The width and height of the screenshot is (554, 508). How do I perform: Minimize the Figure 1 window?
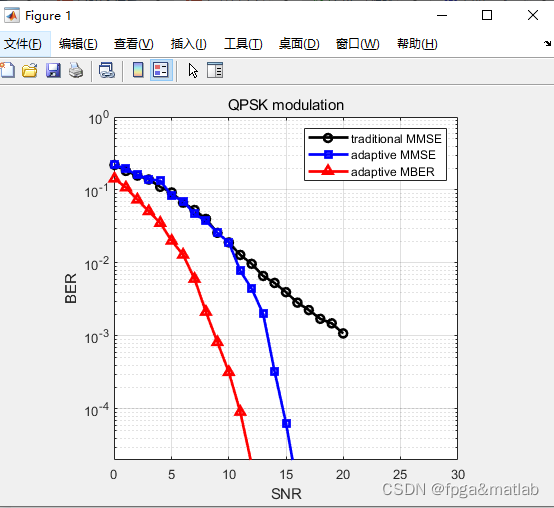[x=442, y=16]
